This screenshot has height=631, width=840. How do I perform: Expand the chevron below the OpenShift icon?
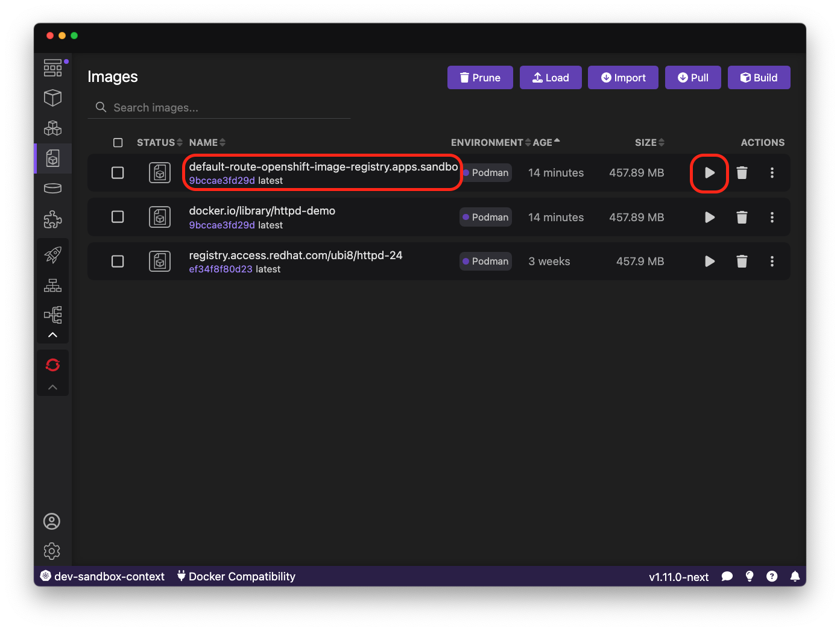(52, 388)
